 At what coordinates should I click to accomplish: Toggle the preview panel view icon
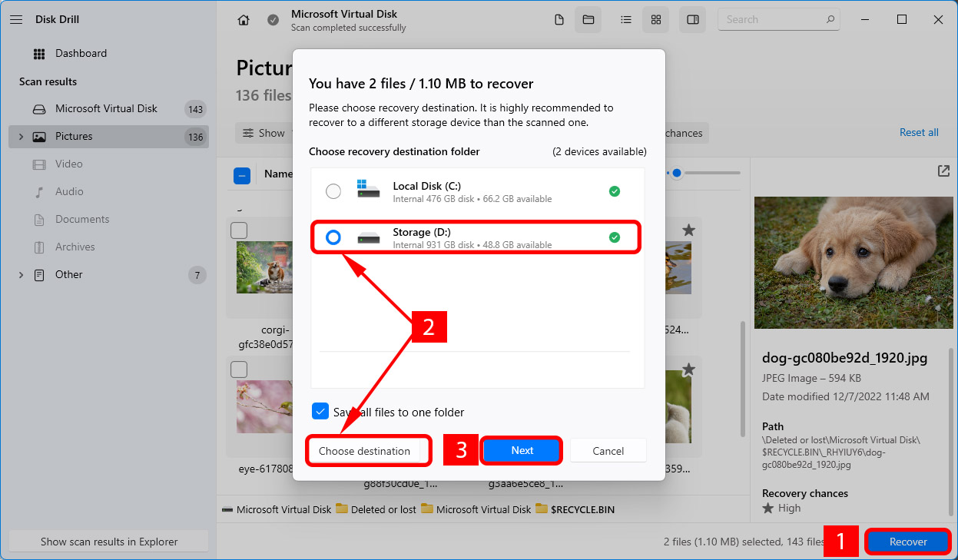[691, 19]
